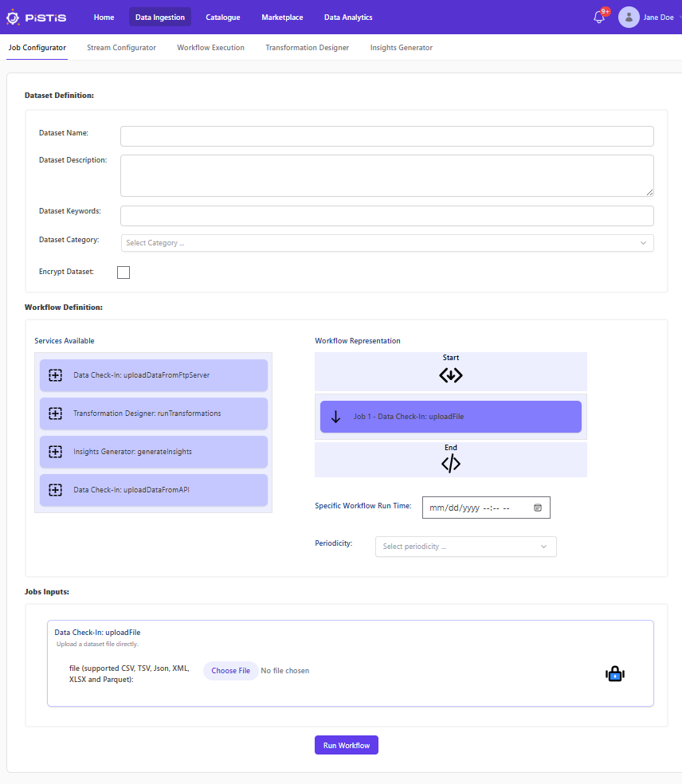682x784 pixels.
Task: Select Transformation Designer: runTransformations service card
Action: click(x=154, y=414)
